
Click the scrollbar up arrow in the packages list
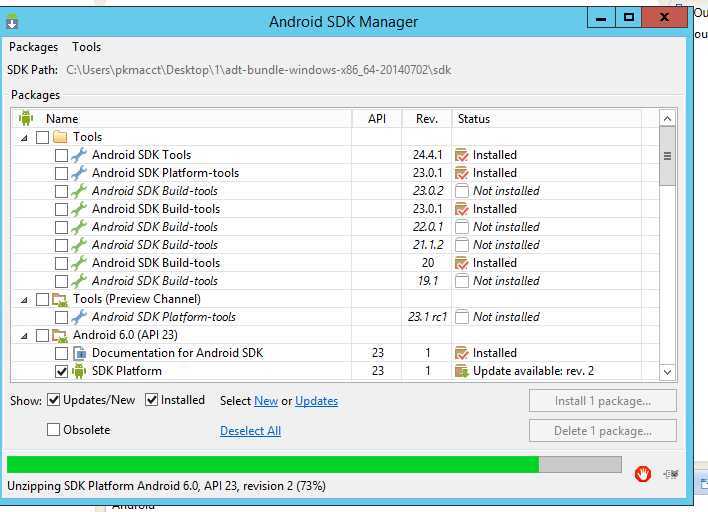(667, 119)
